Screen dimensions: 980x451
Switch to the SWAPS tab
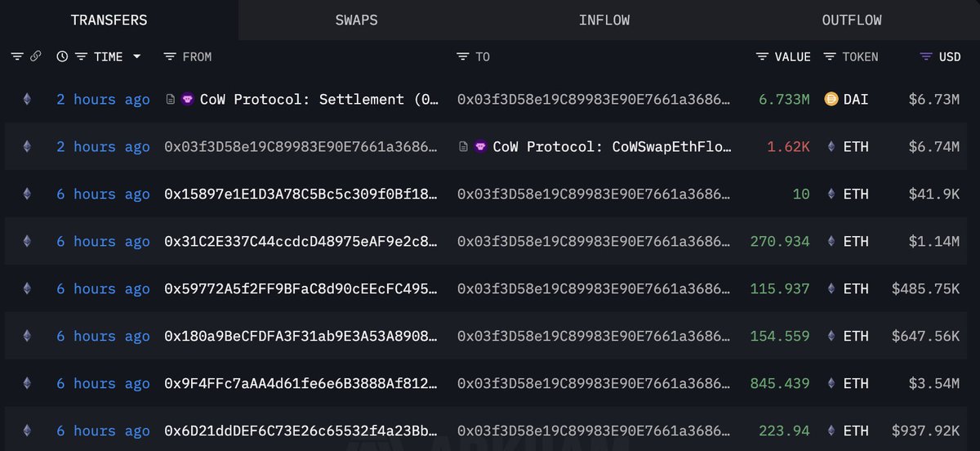pyautogui.click(x=356, y=20)
